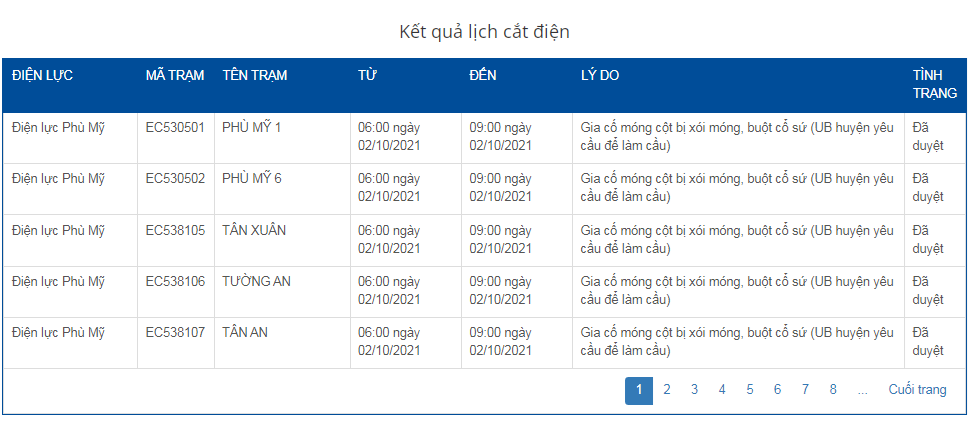Click the TÊN TRẠM column header
The image size is (973, 426).
pyautogui.click(x=254, y=75)
